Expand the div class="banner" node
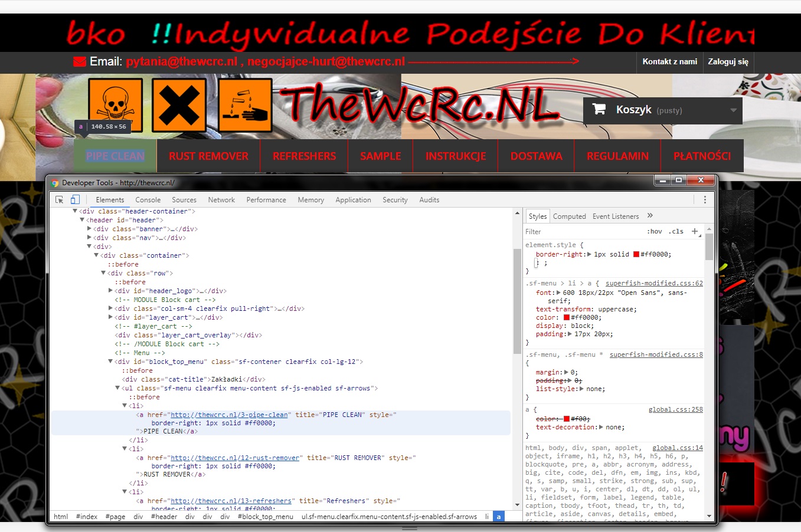The image size is (801, 532). tap(89, 229)
